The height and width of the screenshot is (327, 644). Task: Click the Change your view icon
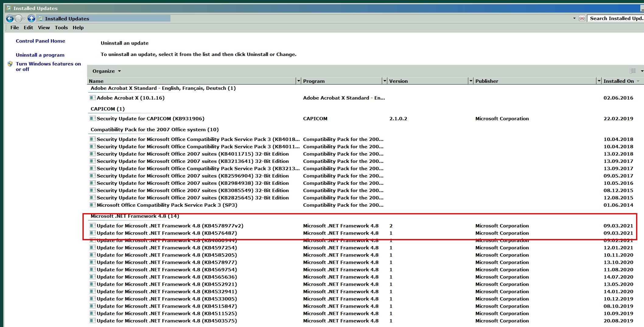pyautogui.click(x=633, y=71)
